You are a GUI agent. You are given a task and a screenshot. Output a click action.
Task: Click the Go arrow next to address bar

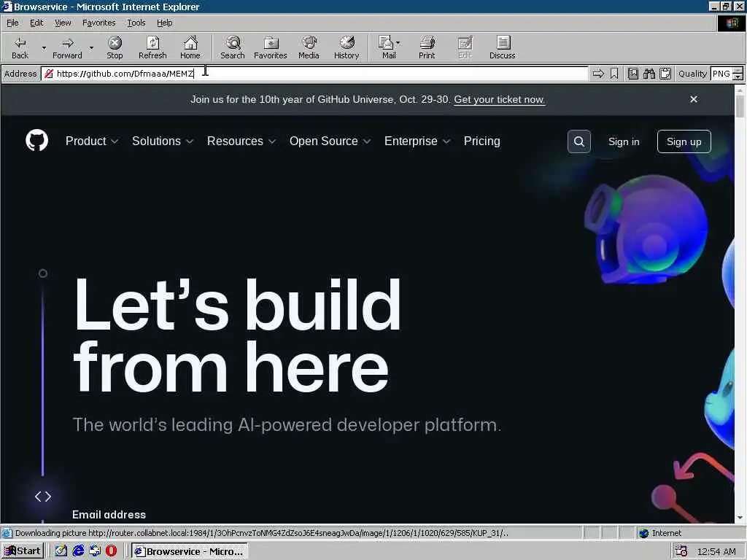(x=598, y=74)
